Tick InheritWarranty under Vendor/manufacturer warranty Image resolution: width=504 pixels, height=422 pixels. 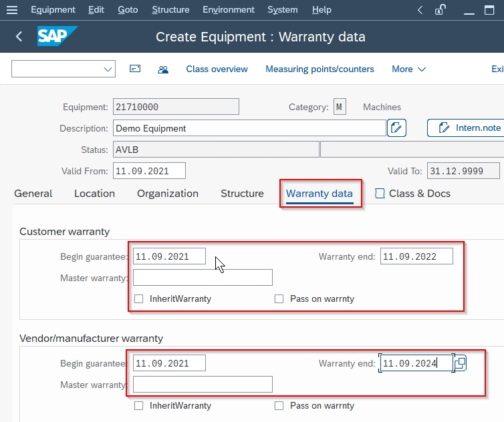[x=139, y=406]
